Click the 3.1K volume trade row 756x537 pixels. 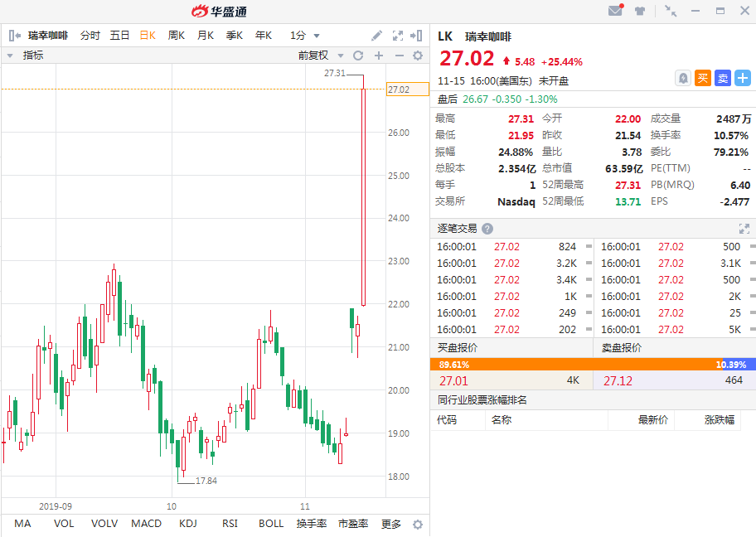(676, 264)
